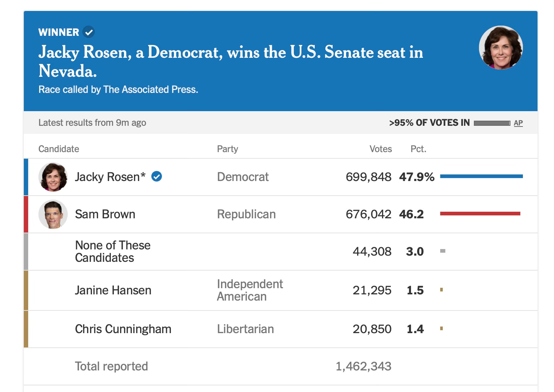This screenshot has width=554, height=392.
Task: Click Jacky Rosen's small photo in table
Action: [53, 177]
